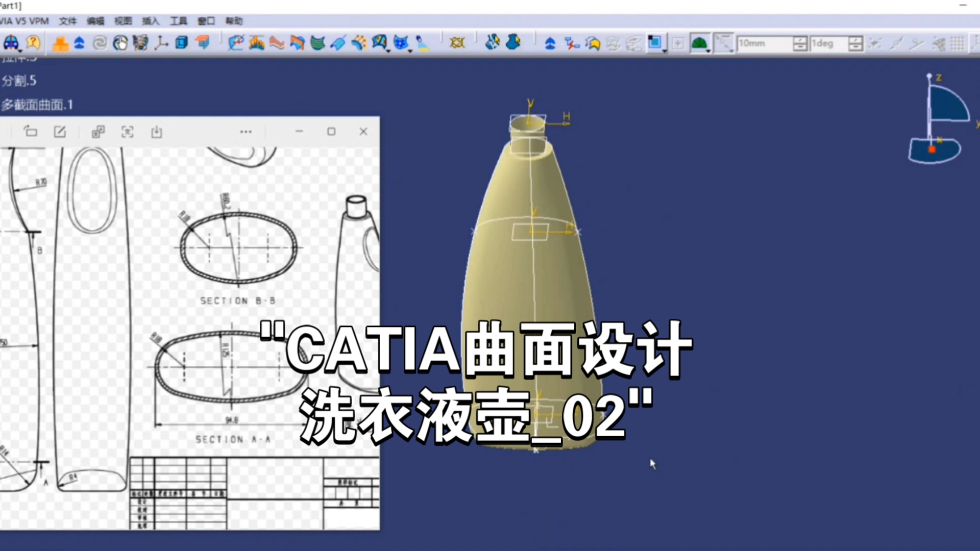
Task: Click the blue surface with yellow patches icon
Action: click(379, 42)
